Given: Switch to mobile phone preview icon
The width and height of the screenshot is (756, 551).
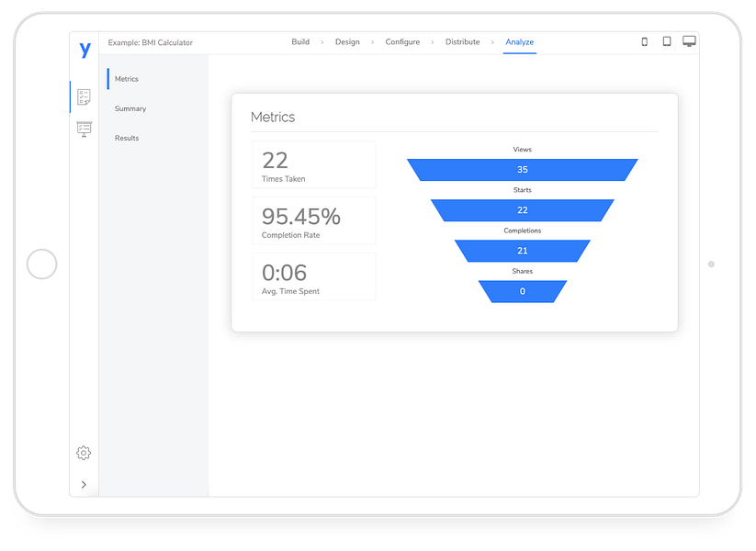Looking at the screenshot, I should tap(645, 42).
